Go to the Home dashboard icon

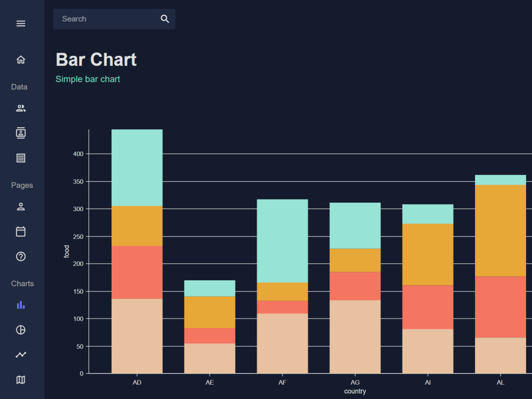click(21, 60)
